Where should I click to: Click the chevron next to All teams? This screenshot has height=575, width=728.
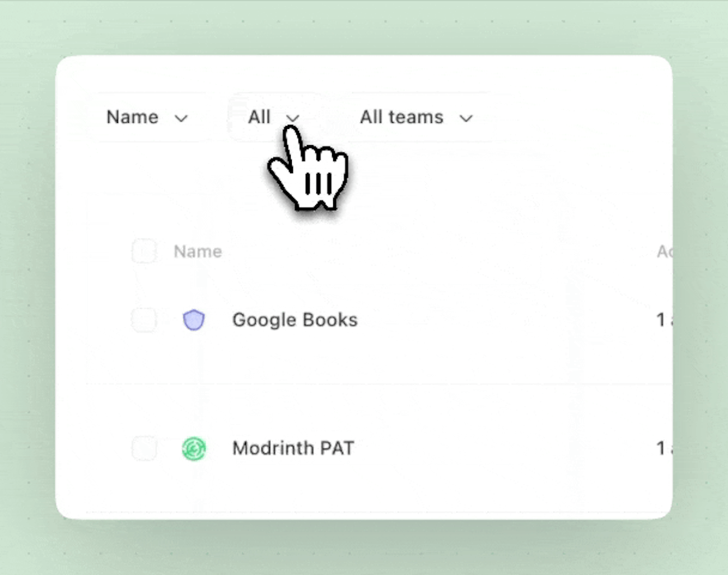pyautogui.click(x=466, y=118)
